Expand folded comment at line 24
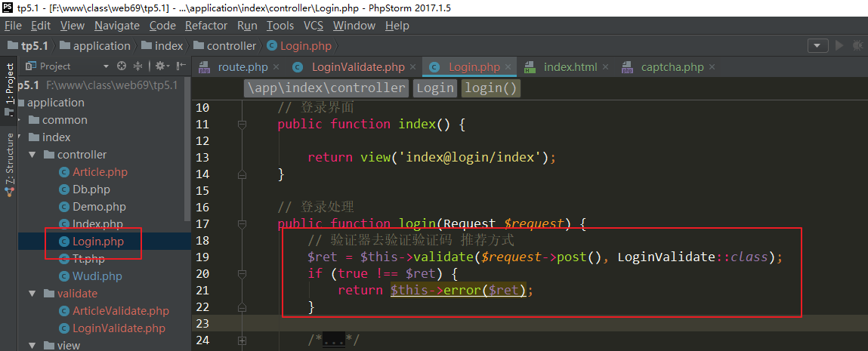Image resolution: width=868 pixels, height=351 pixels. coord(241,340)
